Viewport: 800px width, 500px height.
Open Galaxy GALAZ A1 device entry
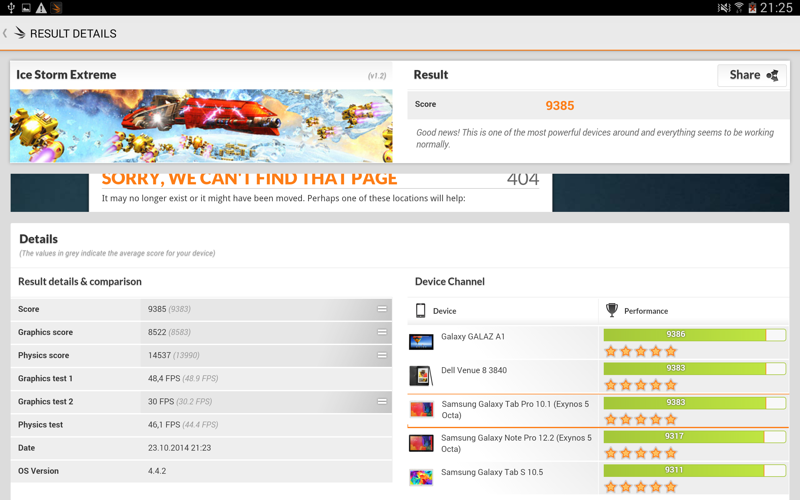[473, 337]
